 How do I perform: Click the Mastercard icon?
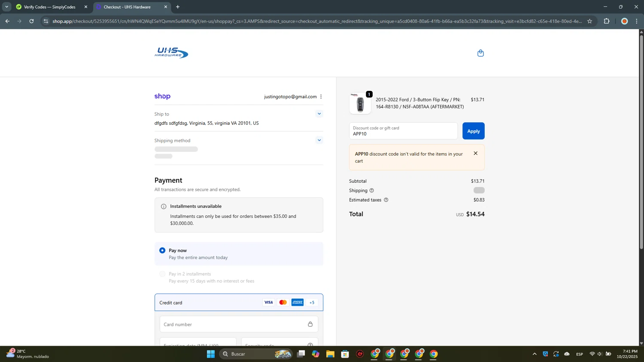pos(283,302)
